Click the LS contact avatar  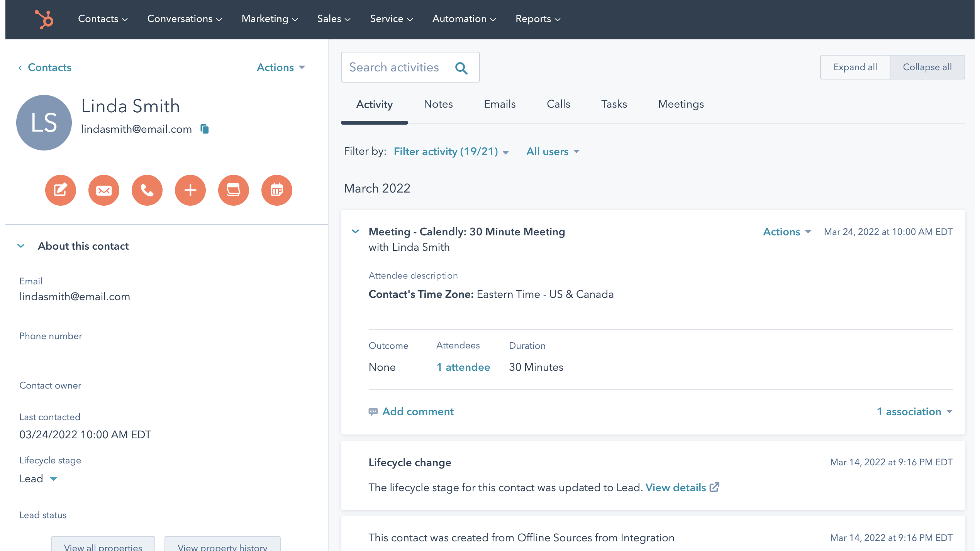[44, 123]
